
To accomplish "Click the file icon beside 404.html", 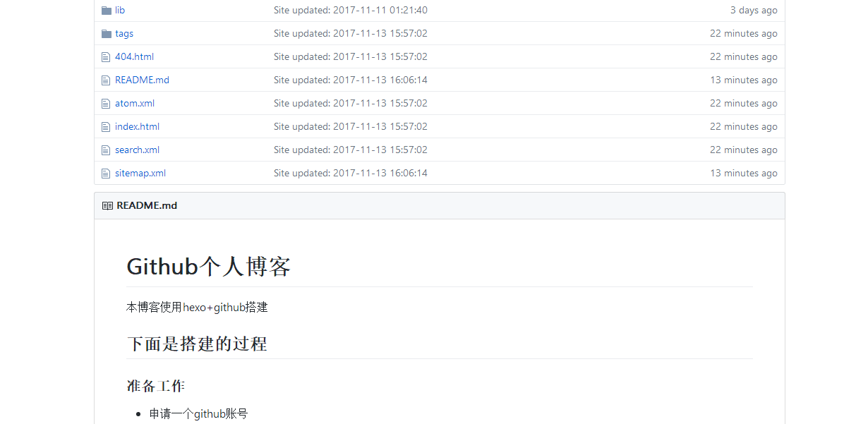I will [x=106, y=57].
